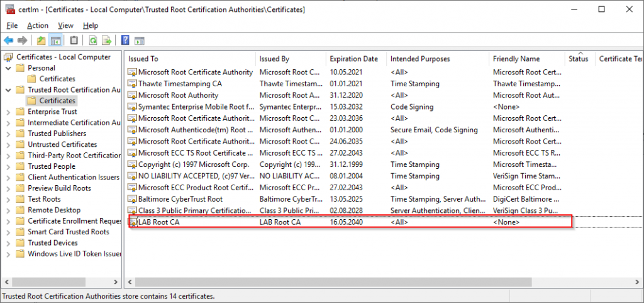Select Third-Party Root Certification tree item
This screenshot has width=644, height=303.
coord(74,156)
